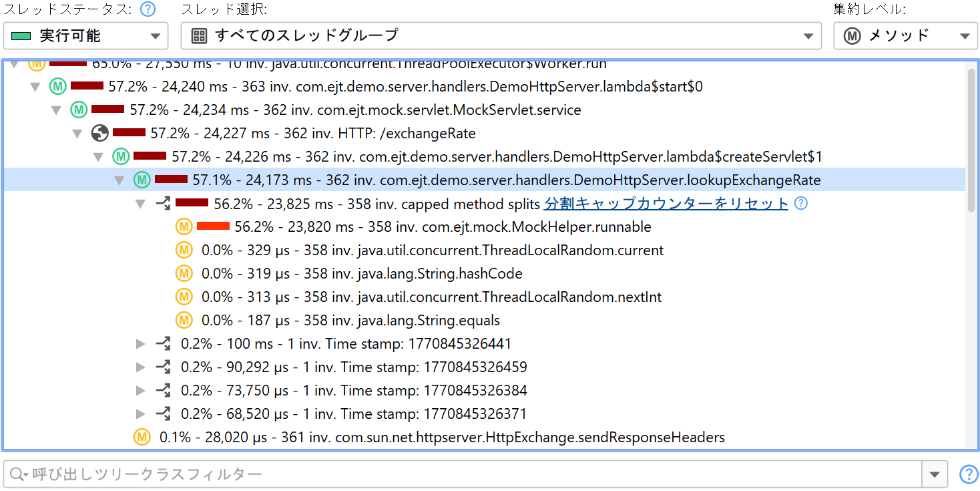This screenshot has height=491, width=980.
Task: Collapse the capped method splits node
Action: click(140, 204)
